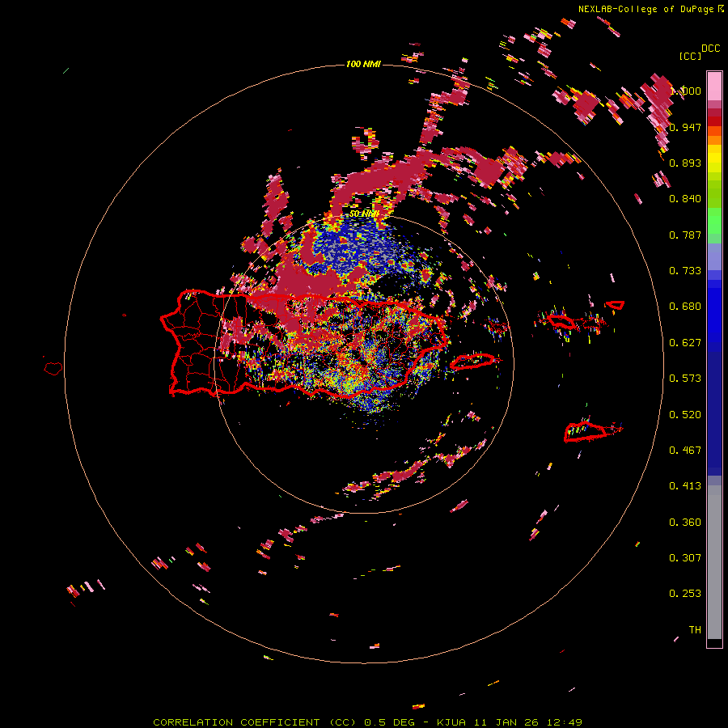This screenshot has height=728, width=728.
Task: Click the 0.307 color scale value
Action: coord(685,557)
